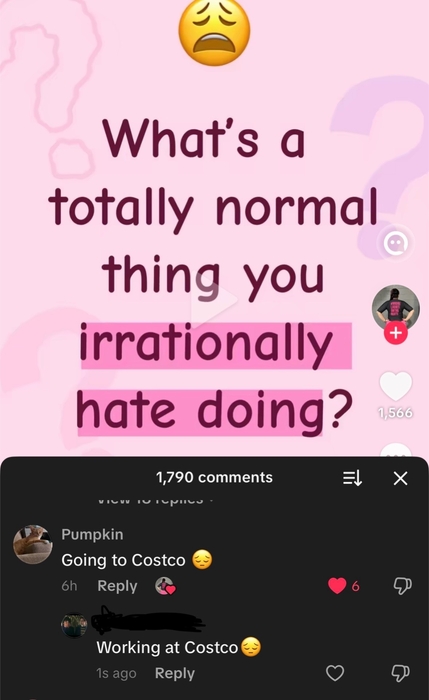Like the video with the white heart

click(x=396, y=386)
